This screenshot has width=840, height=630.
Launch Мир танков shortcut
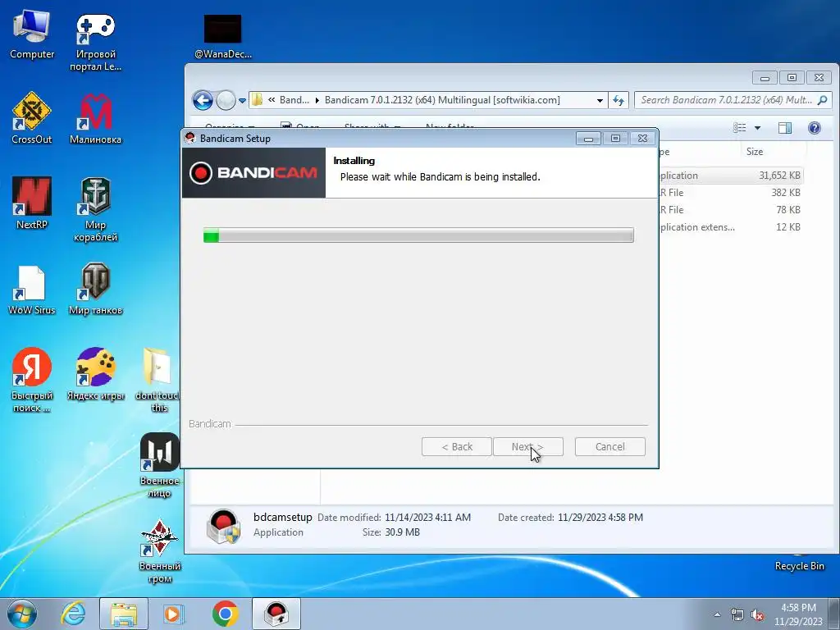pos(95,289)
